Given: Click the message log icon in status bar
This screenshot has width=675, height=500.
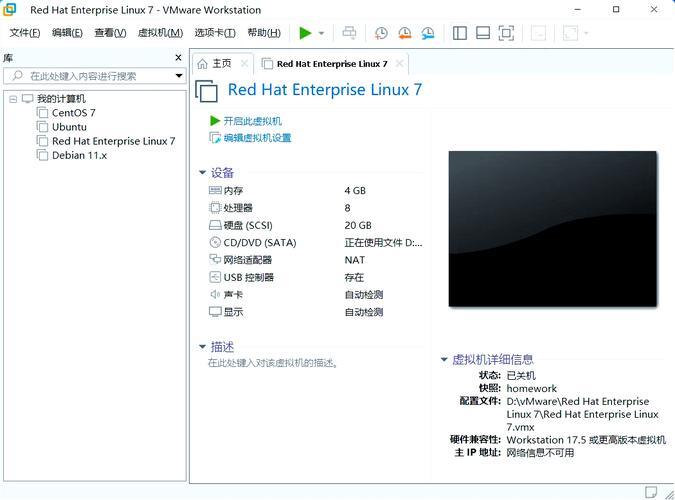Looking at the screenshot, I should pos(650,492).
